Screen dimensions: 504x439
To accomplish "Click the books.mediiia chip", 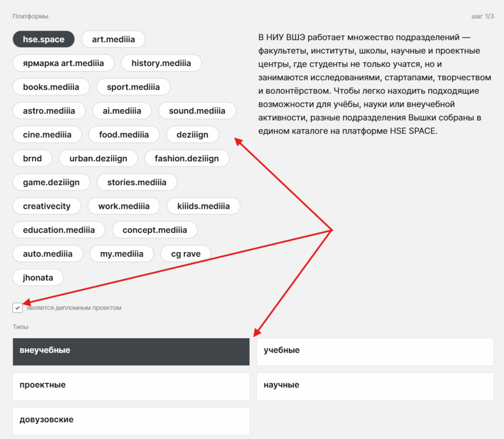I will 51,87.
